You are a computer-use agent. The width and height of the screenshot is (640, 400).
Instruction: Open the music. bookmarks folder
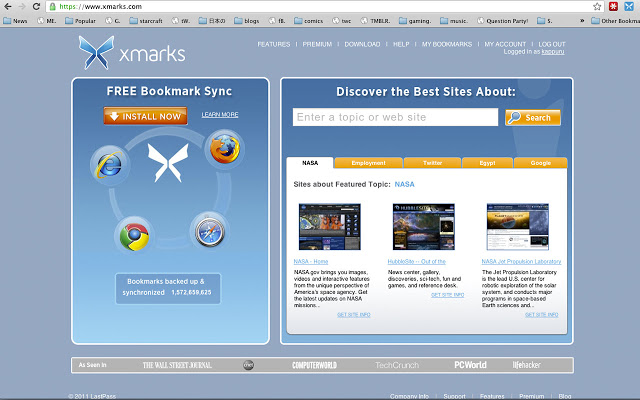454,21
